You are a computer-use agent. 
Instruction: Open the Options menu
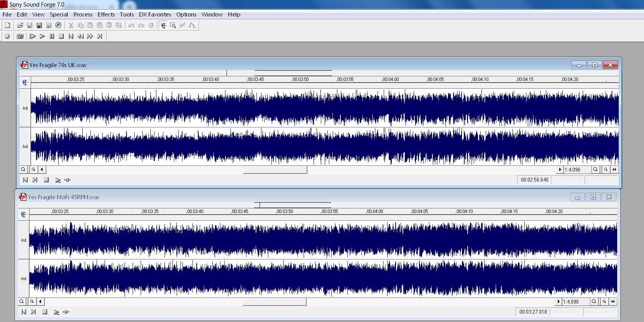[186, 15]
